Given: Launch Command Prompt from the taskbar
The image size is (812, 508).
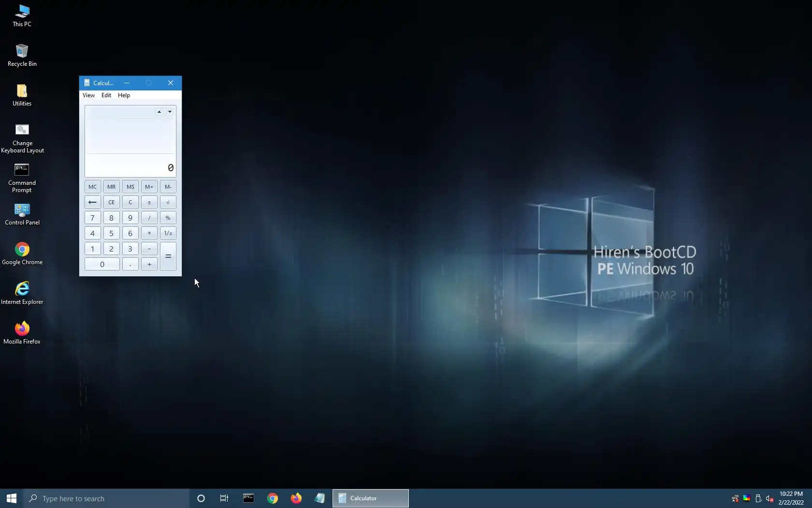Looking at the screenshot, I should [248, 498].
